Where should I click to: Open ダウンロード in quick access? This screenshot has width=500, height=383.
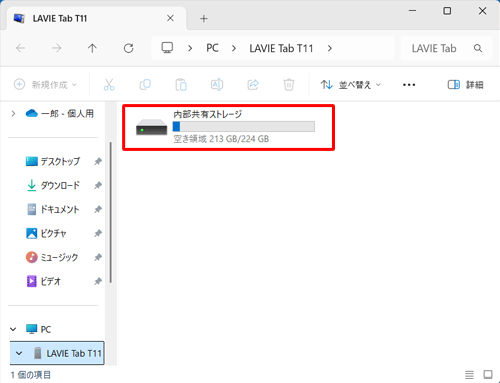[x=53, y=185]
